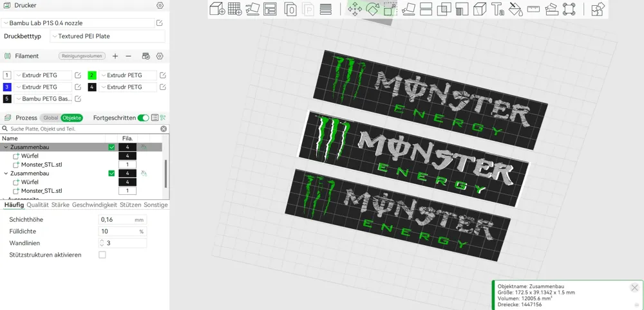Viewport: 644px width, 310px height.
Task: Open the Mesh boolean tool
Action: (x=444, y=8)
